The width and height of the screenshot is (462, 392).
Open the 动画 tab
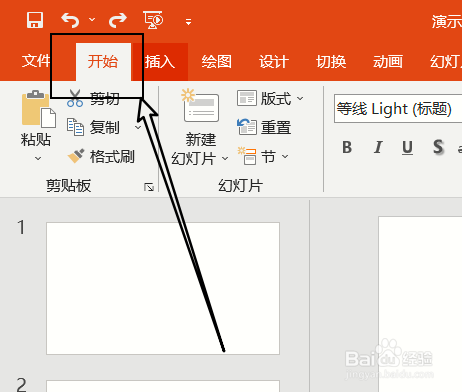click(x=388, y=62)
